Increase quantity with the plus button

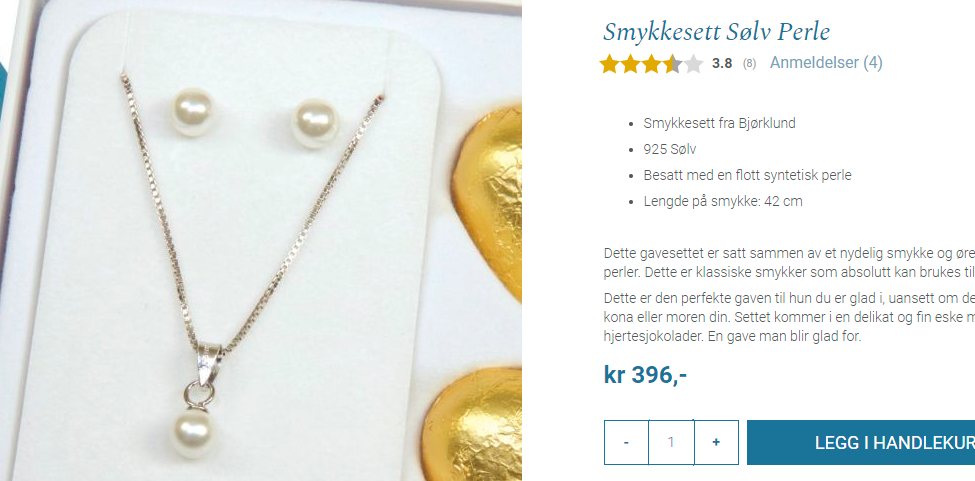click(716, 442)
